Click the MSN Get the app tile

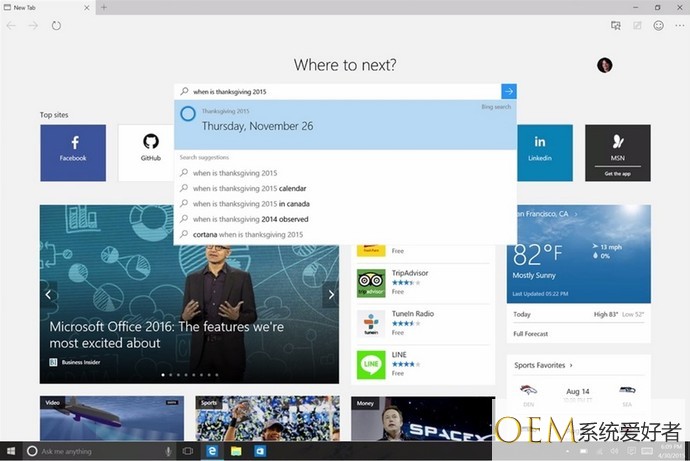(x=617, y=152)
